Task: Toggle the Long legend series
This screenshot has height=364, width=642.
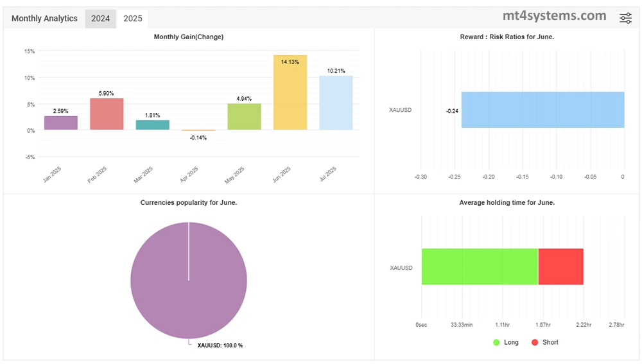Action: [x=511, y=342]
